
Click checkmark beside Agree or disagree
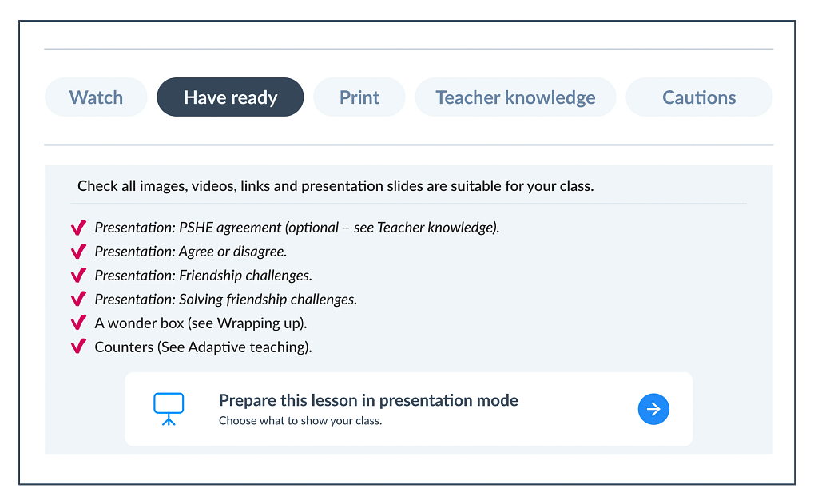click(78, 252)
